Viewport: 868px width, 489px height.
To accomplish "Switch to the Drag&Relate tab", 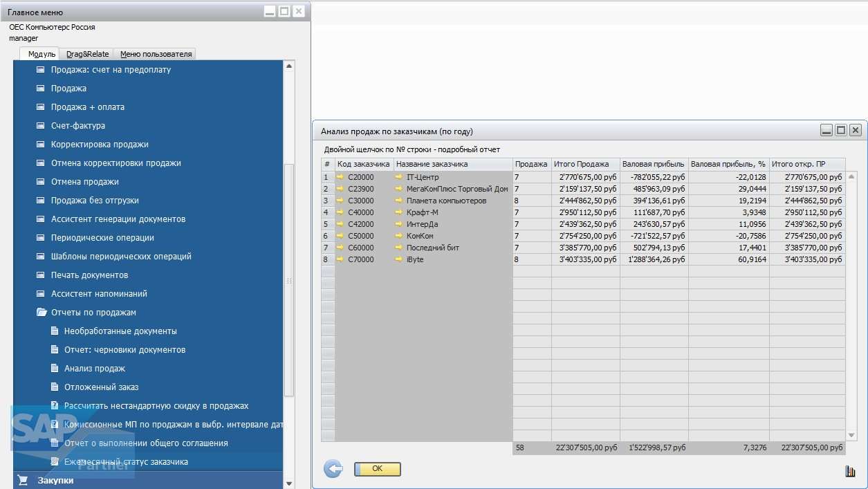I will pos(88,54).
